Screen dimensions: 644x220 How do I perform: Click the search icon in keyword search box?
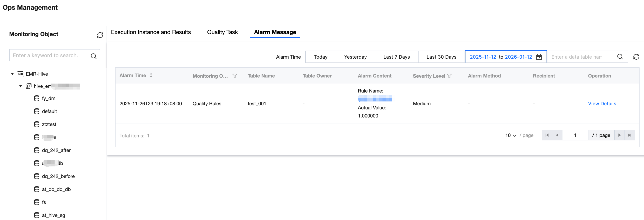[93, 56]
